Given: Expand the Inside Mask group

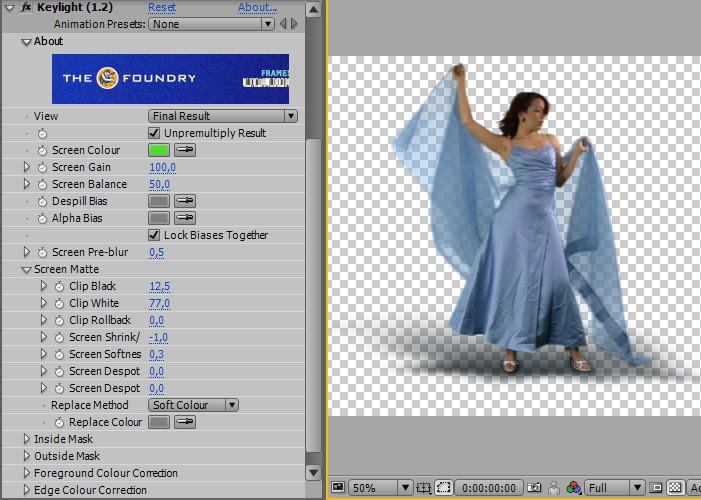Looking at the screenshot, I should [26, 439].
